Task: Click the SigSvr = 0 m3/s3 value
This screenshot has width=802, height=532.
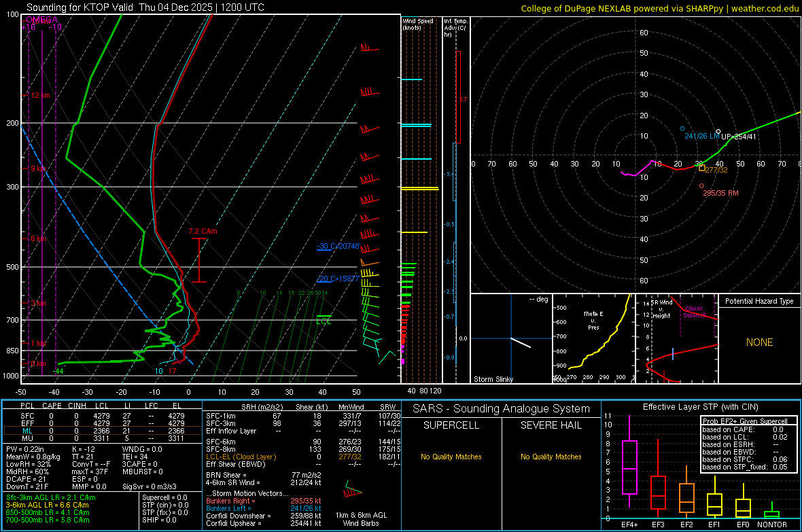Action: pos(150,486)
